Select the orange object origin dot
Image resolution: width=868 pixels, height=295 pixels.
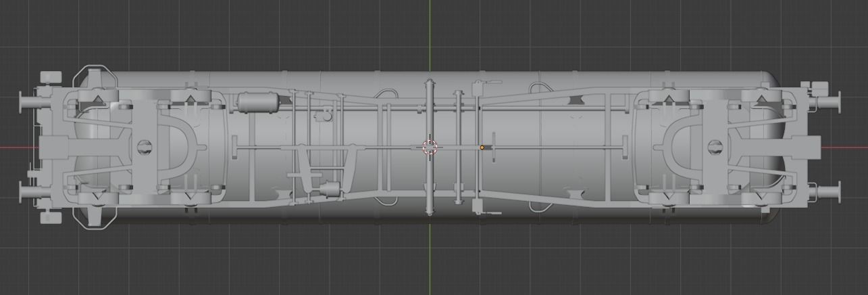click(x=482, y=147)
